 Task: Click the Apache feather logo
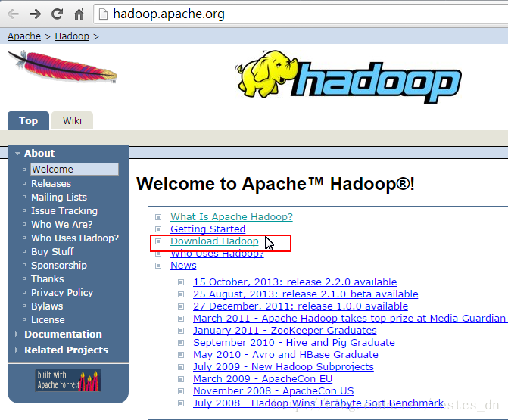(63, 67)
